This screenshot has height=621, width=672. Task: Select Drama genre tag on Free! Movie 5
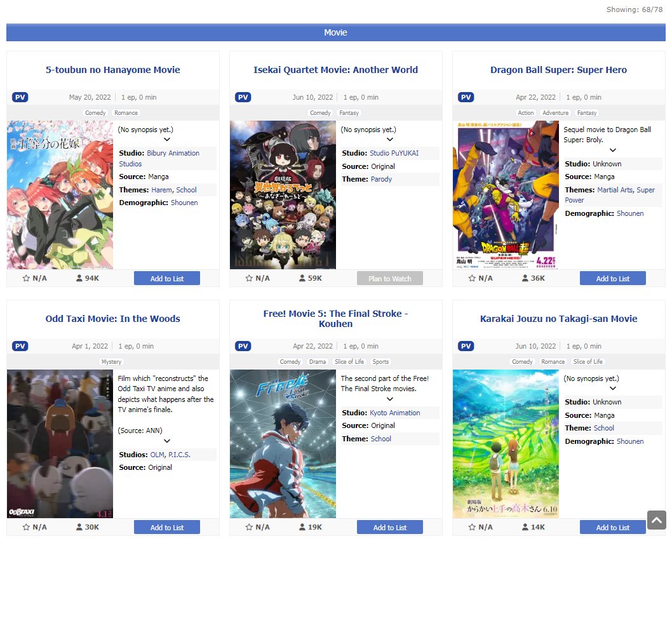(318, 362)
